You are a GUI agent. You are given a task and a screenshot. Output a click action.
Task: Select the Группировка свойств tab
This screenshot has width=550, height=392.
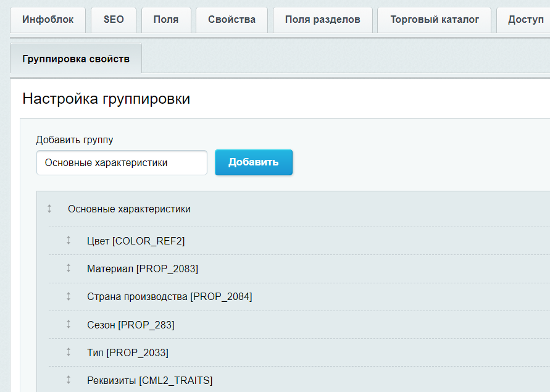point(76,59)
